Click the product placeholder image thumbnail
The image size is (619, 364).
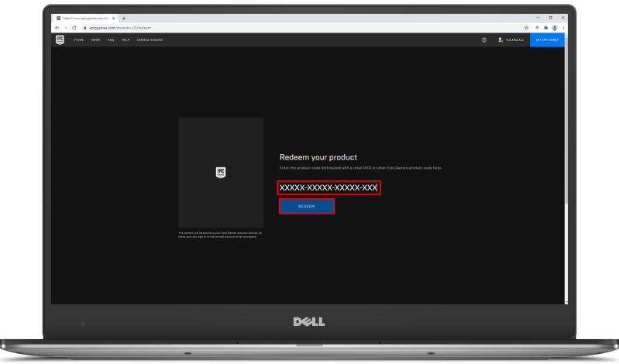(221, 172)
